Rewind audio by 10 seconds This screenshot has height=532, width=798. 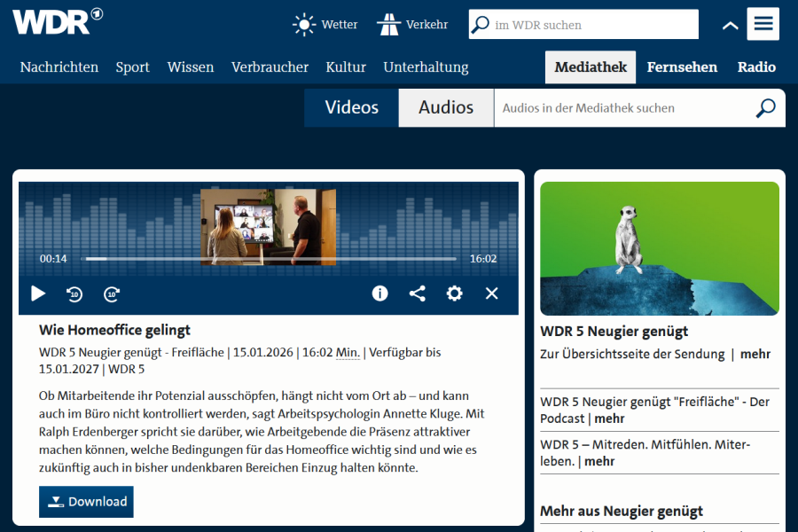coord(75,293)
